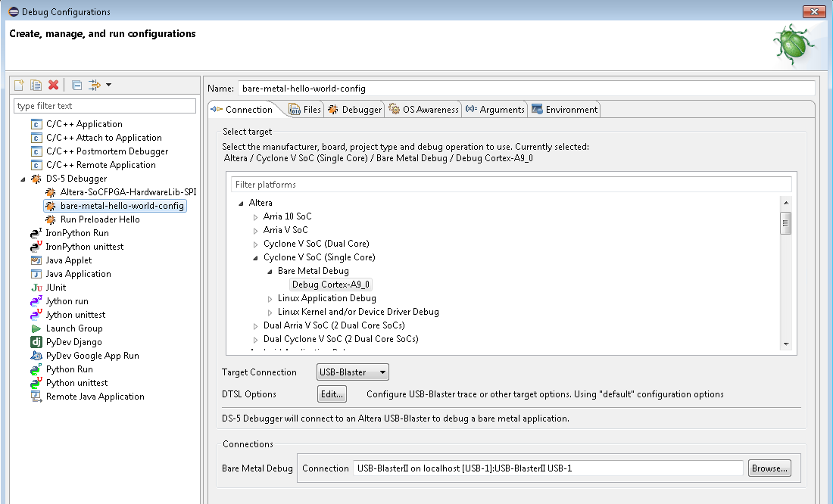
Task: Click the filter launch configurations icon
Action: pos(95,85)
